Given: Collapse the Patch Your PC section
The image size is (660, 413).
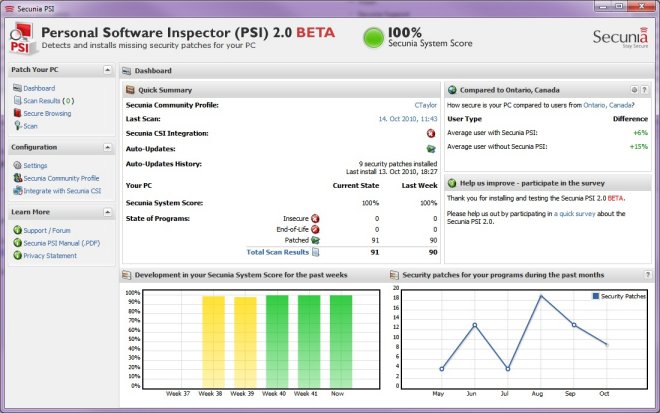Looking at the screenshot, I should click(x=106, y=70).
